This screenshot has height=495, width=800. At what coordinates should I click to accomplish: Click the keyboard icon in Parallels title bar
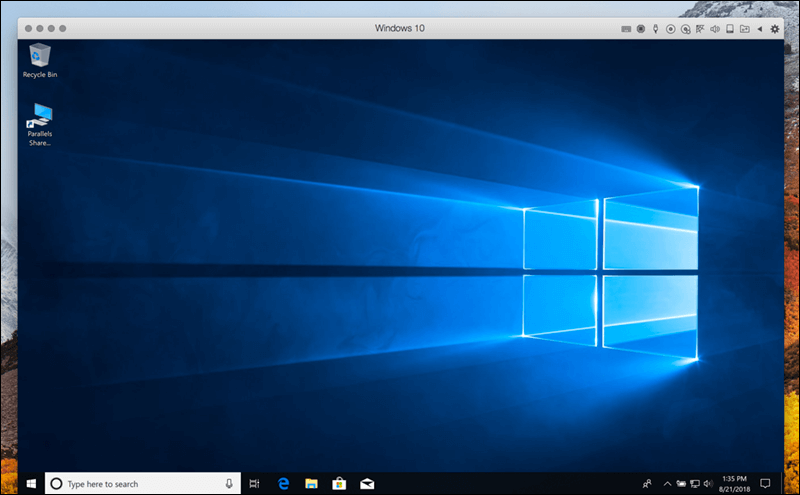coord(626,29)
